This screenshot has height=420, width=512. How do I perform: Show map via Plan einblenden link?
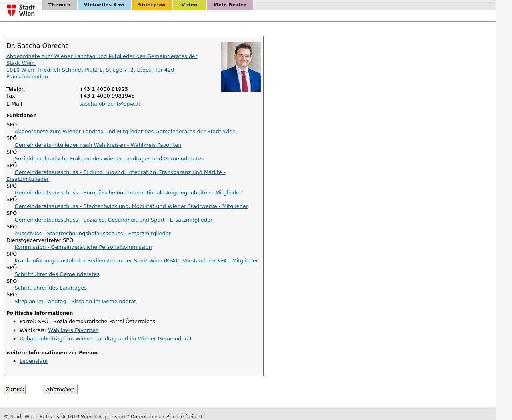pyautogui.click(x=27, y=77)
